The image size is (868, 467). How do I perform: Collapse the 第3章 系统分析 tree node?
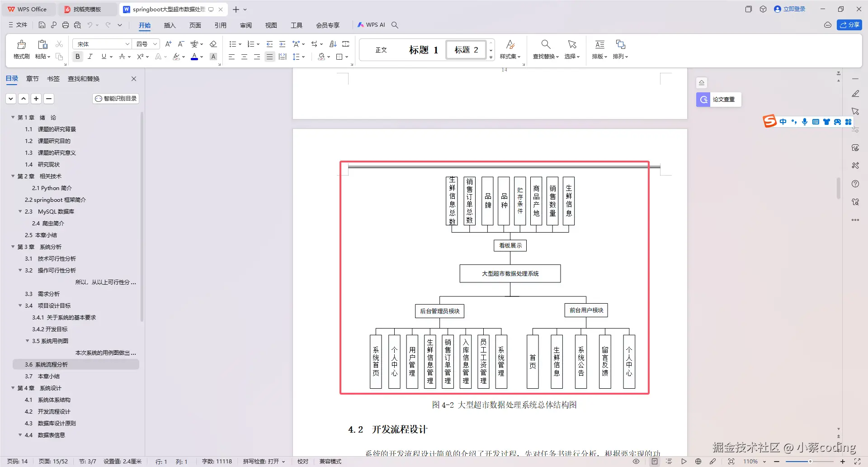(x=13, y=247)
